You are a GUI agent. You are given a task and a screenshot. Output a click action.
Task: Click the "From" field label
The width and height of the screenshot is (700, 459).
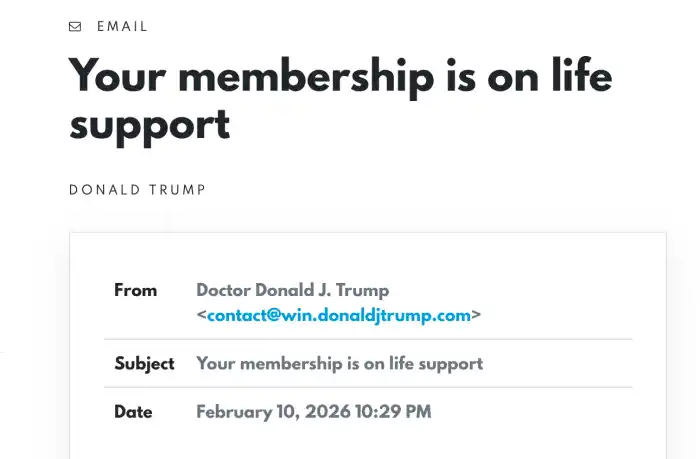point(136,290)
